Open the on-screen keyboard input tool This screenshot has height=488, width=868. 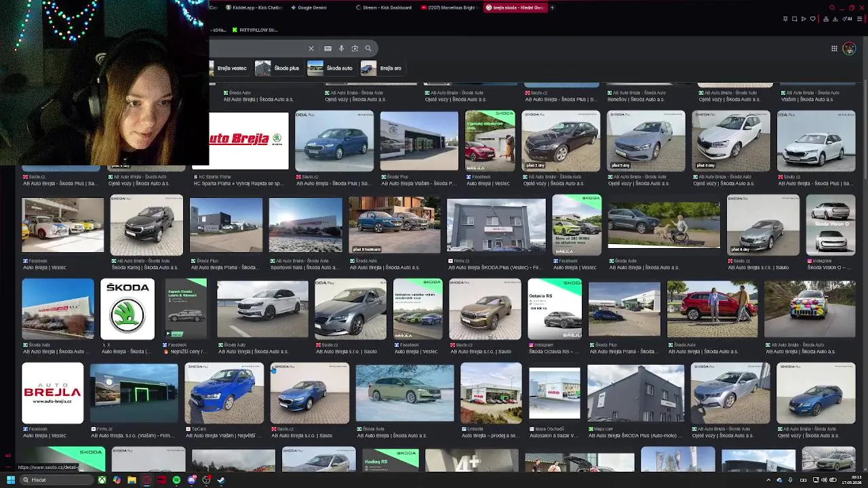328,48
